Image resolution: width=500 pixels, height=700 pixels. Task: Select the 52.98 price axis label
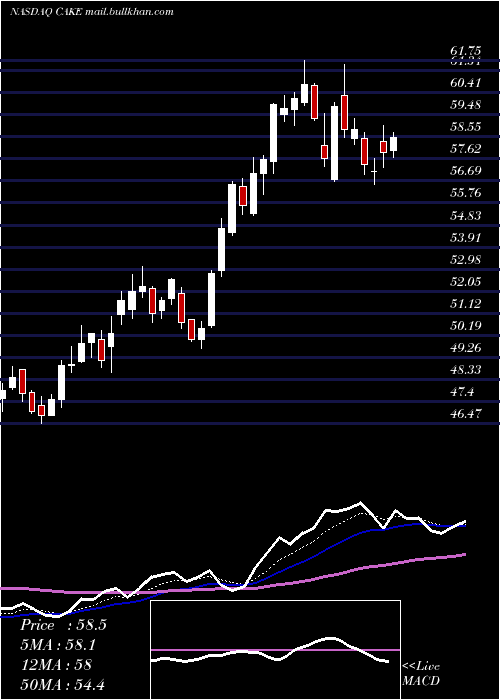pos(466,259)
